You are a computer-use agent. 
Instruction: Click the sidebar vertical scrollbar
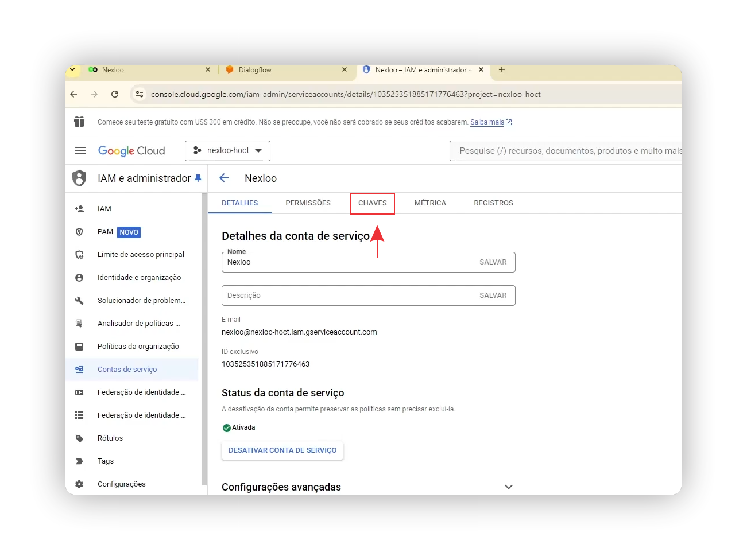tap(204, 340)
